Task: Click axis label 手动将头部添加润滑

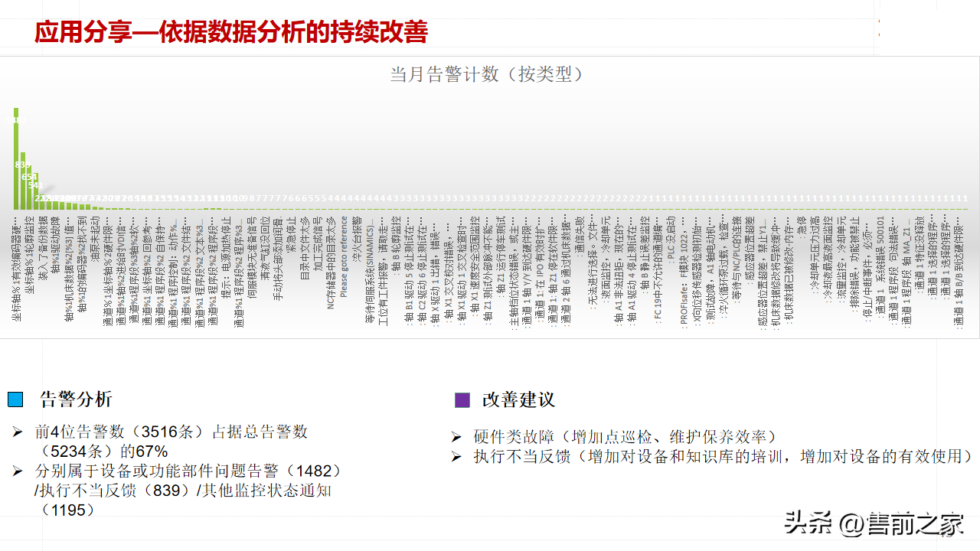Action: tap(277, 259)
